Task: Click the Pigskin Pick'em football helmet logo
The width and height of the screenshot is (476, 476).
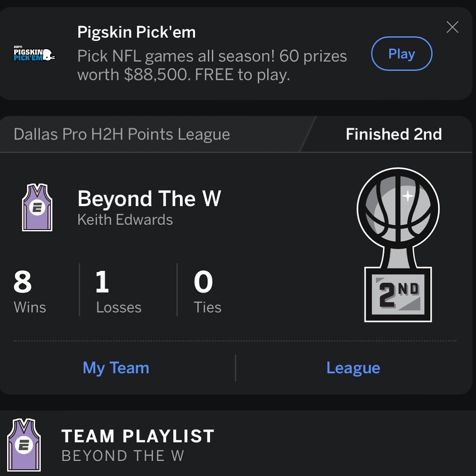Action: (34, 54)
